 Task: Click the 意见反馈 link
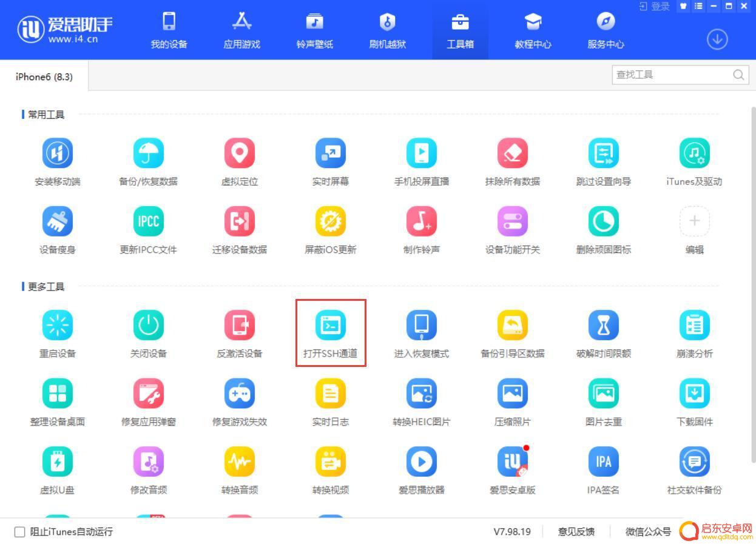coord(576,532)
